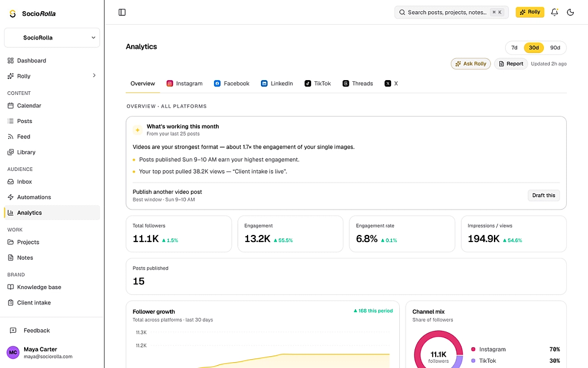
Task: Click the TikTok legend color dot
Action: point(473,360)
